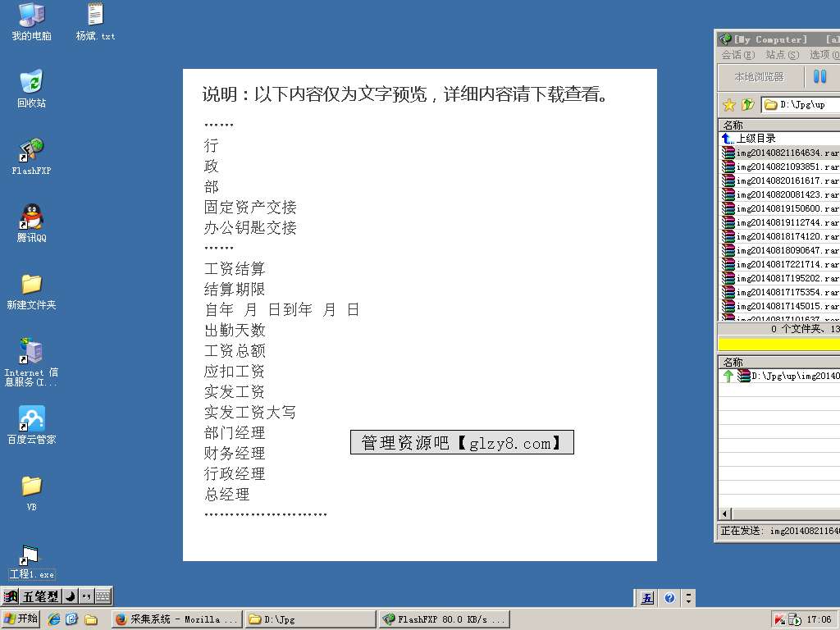Select file img20140817195202.rar
This screenshot has height=630, width=840.
[x=779, y=278]
